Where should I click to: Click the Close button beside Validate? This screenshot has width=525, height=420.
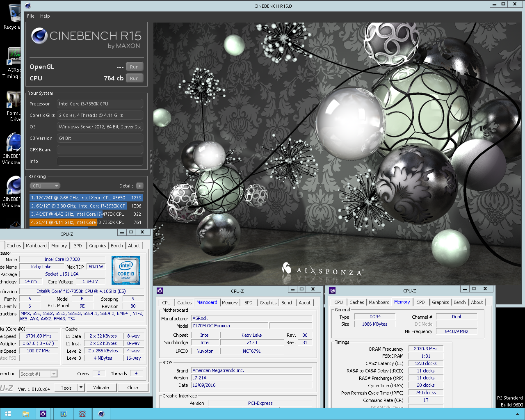pyautogui.click(x=132, y=388)
